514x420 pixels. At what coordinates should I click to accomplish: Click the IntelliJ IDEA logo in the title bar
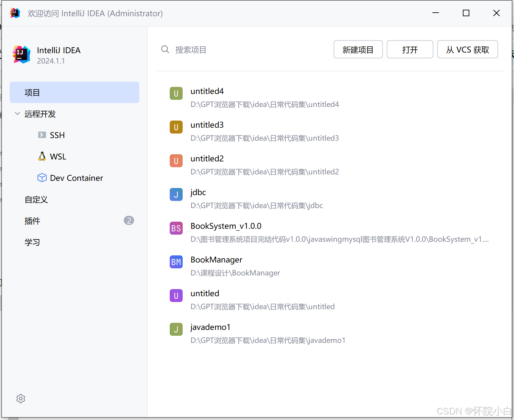[x=15, y=13]
